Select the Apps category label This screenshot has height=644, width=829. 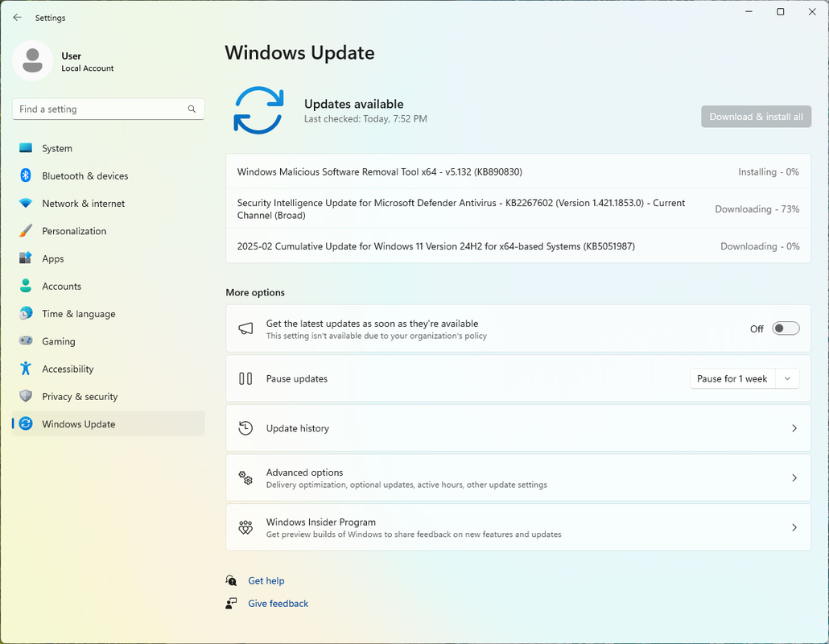(x=53, y=258)
